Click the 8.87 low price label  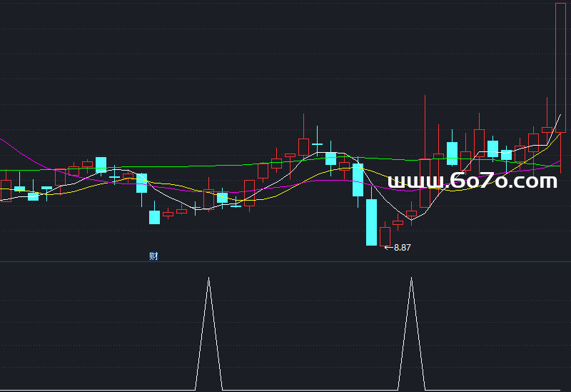coord(403,248)
